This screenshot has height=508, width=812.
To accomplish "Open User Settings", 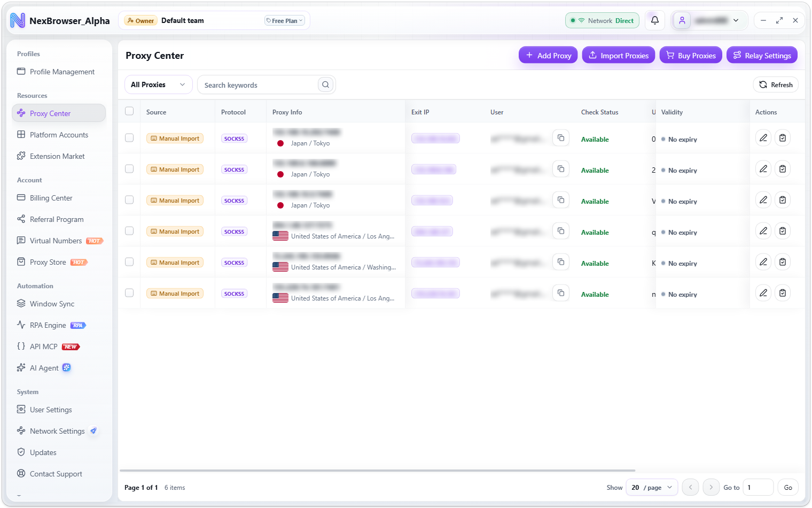I will click(59, 410).
